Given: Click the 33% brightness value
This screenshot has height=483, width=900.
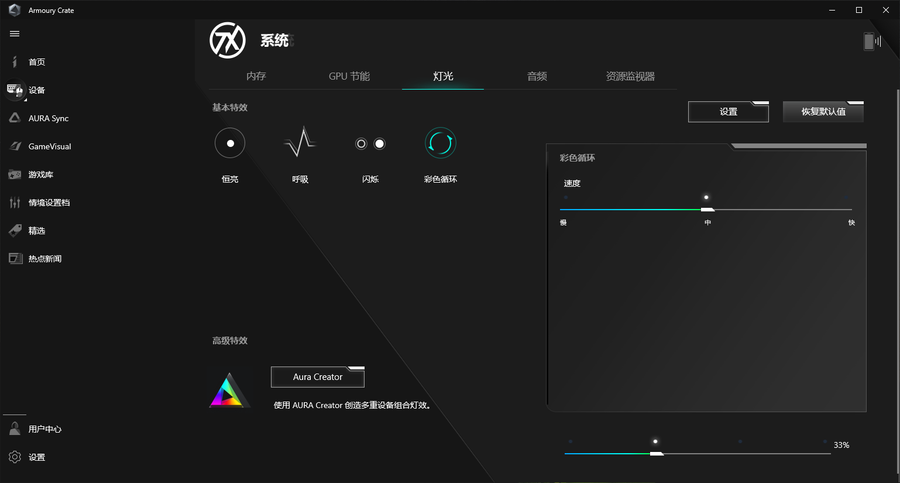Looking at the screenshot, I should 841,445.
